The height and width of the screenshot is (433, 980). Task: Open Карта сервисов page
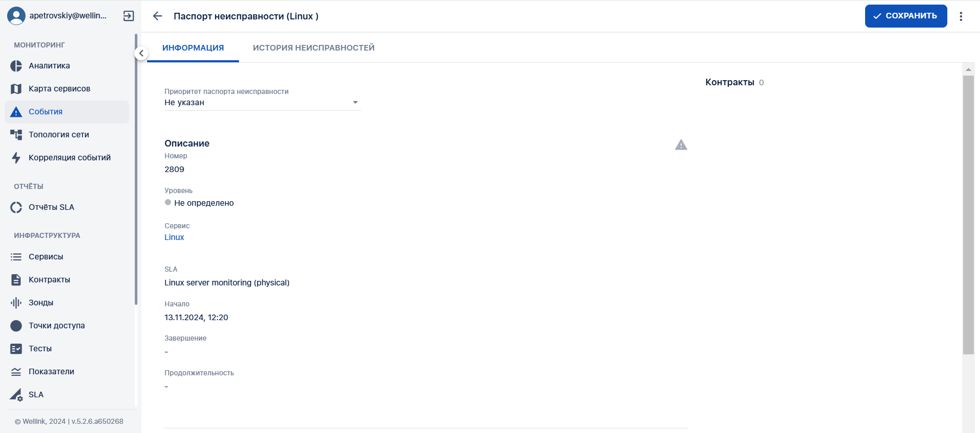(67, 89)
